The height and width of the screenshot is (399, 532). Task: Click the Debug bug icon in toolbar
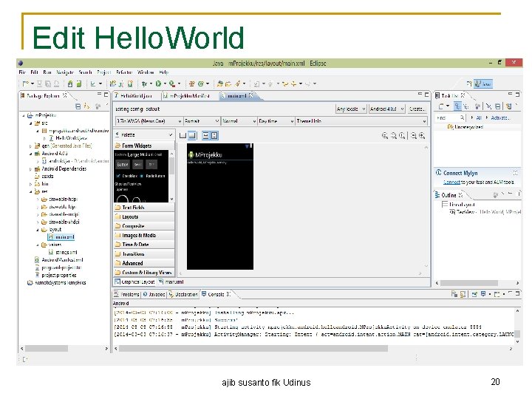[x=145, y=83]
